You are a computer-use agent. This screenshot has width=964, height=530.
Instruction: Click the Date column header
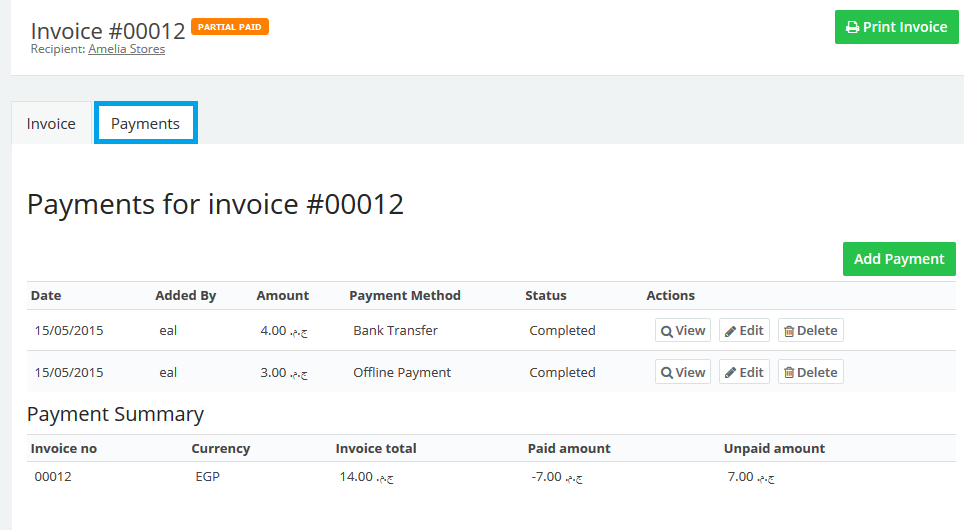click(x=46, y=296)
